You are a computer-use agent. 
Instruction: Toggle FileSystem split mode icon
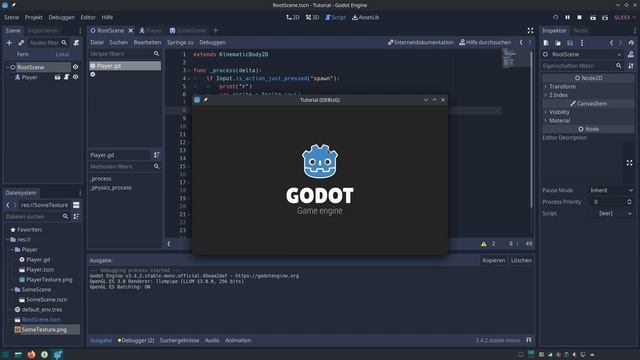click(x=76, y=205)
